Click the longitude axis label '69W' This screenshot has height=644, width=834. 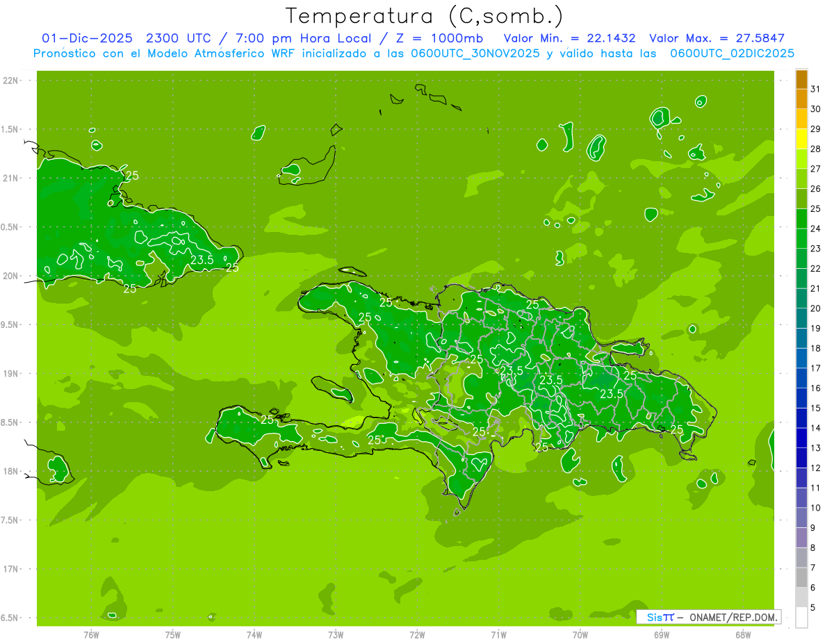pyautogui.click(x=662, y=635)
